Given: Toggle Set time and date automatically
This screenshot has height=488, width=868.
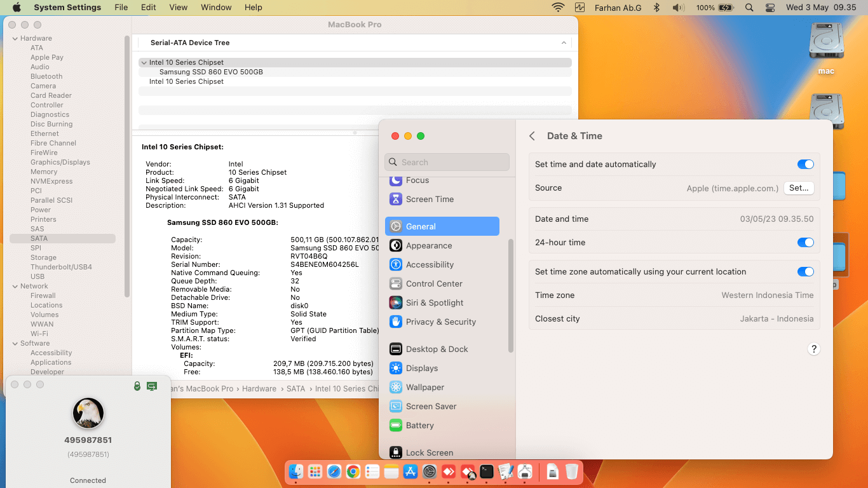Looking at the screenshot, I should point(806,164).
